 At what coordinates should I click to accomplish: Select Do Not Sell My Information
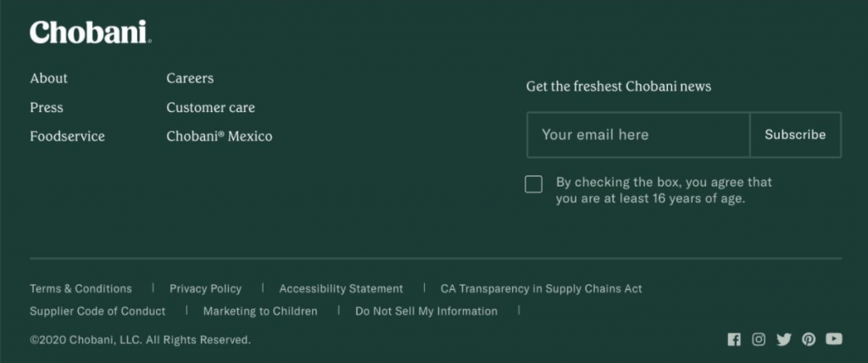click(426, 311)
